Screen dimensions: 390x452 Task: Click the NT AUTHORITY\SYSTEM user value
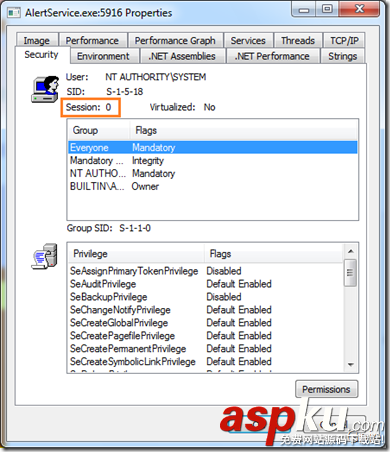pos(156,77)
